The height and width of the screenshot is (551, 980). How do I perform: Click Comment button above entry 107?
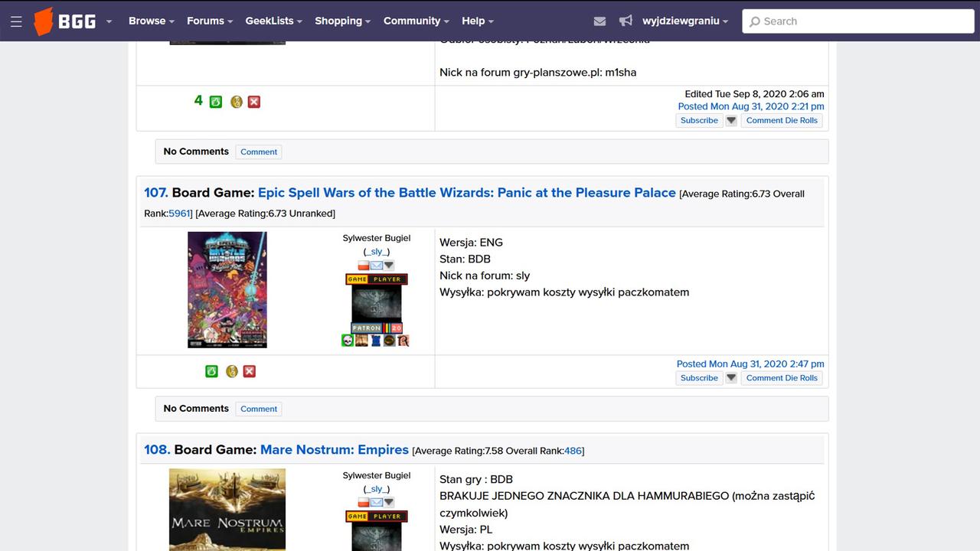(259, 152)
